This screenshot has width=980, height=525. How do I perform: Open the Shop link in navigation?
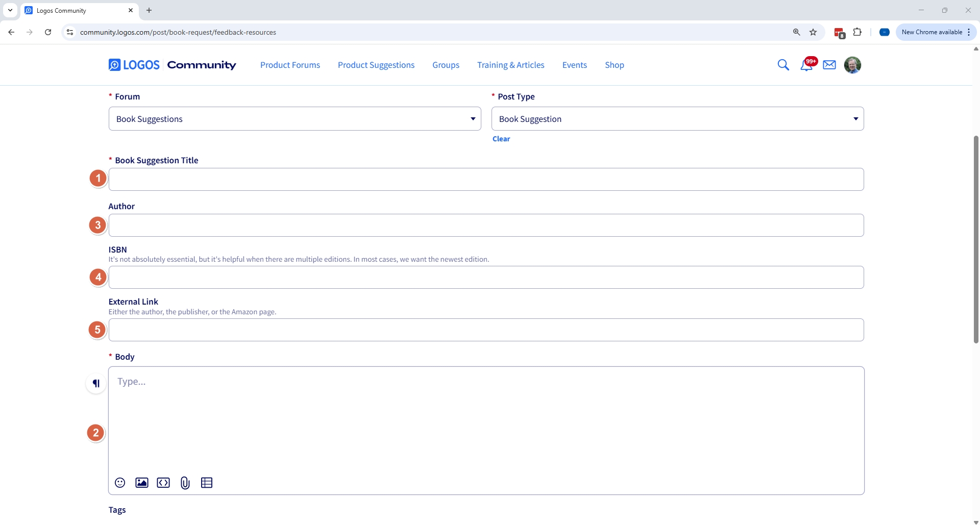pos(615,65)
